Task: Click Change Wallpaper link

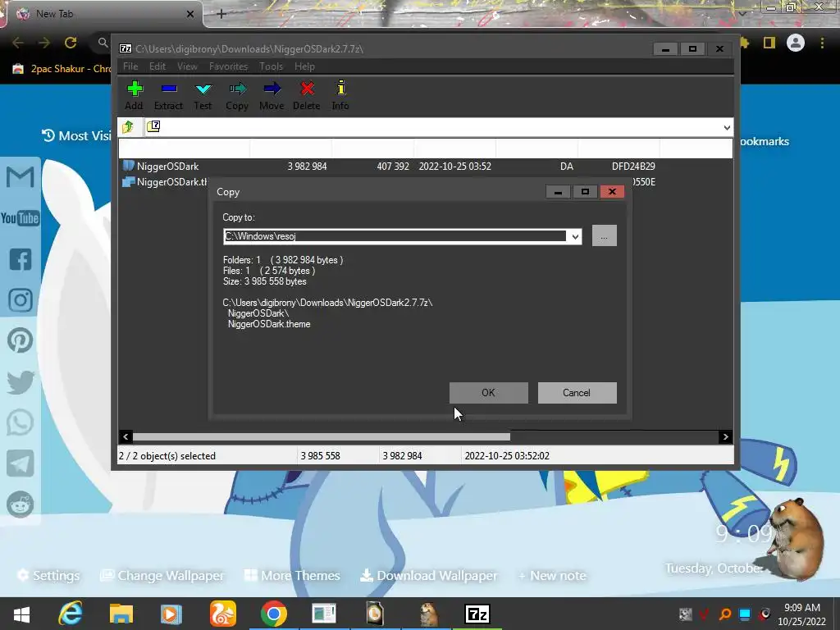Action: pyautogui.click(x=163, y=575)
